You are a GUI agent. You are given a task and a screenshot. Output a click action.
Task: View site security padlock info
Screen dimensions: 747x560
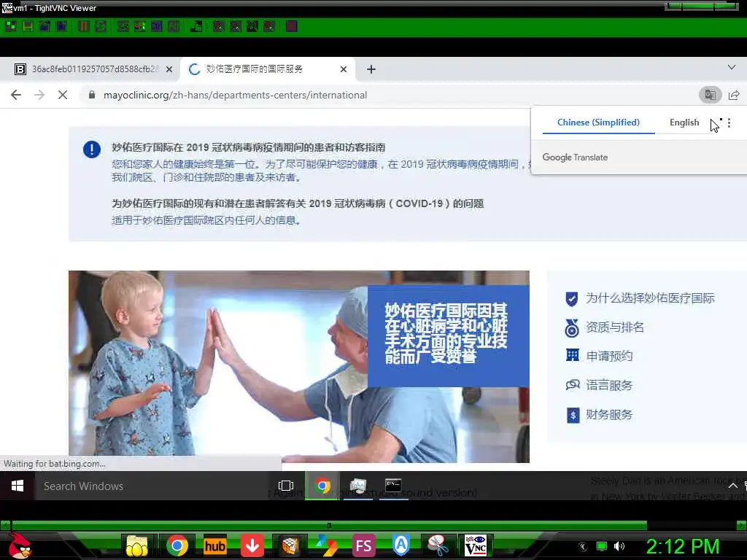(x=92, y=95)
